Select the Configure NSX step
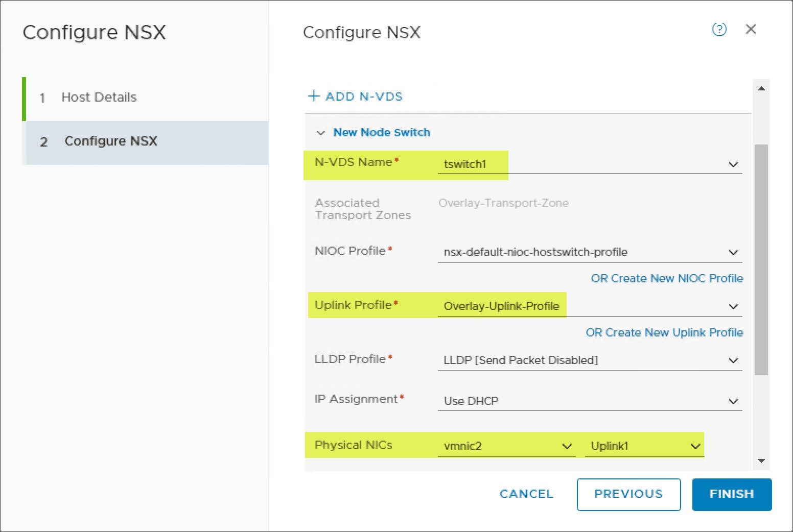793x532 pixels. (110, 141)
